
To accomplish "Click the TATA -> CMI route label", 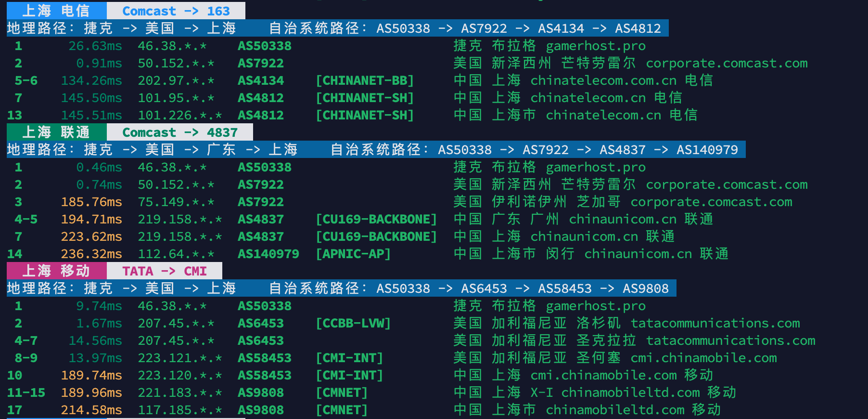I will coord(164,271).
